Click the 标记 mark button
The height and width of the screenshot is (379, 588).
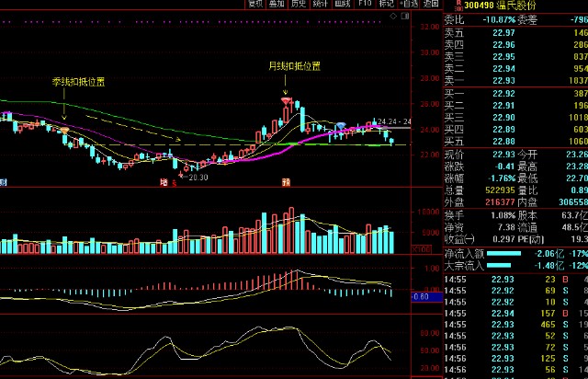(386, 4)
